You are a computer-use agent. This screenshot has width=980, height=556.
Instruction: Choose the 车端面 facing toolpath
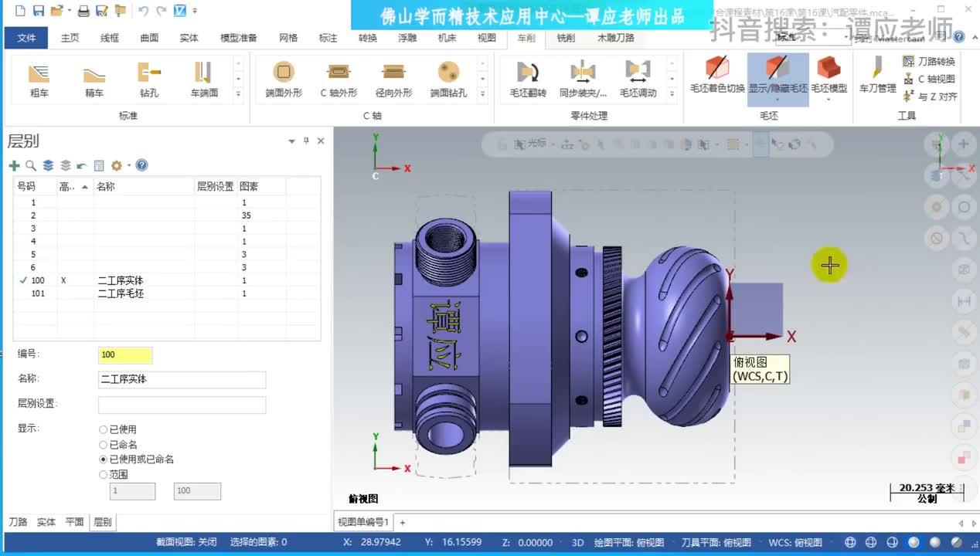[x=204, y=80]
